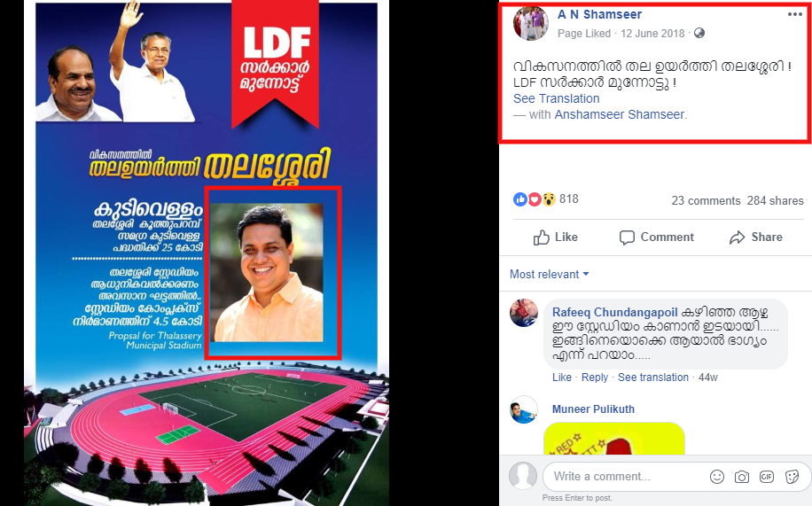The image size is (812, 506).
Task: Attach a photo using the camera icon
Action: point(742,477)
